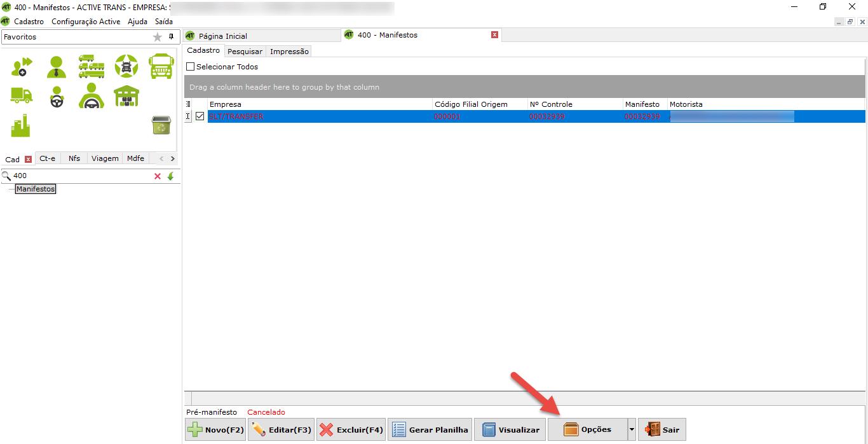The image size is (868, 444).
Task: Click the star icon in Favoritos header
Action: pyautogui.click(x=158, y=37)
